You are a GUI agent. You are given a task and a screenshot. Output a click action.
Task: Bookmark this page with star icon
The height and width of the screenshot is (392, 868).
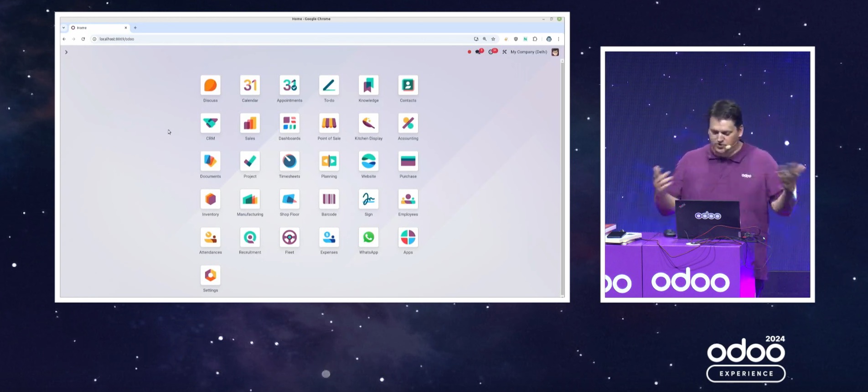tap(493, 39)
